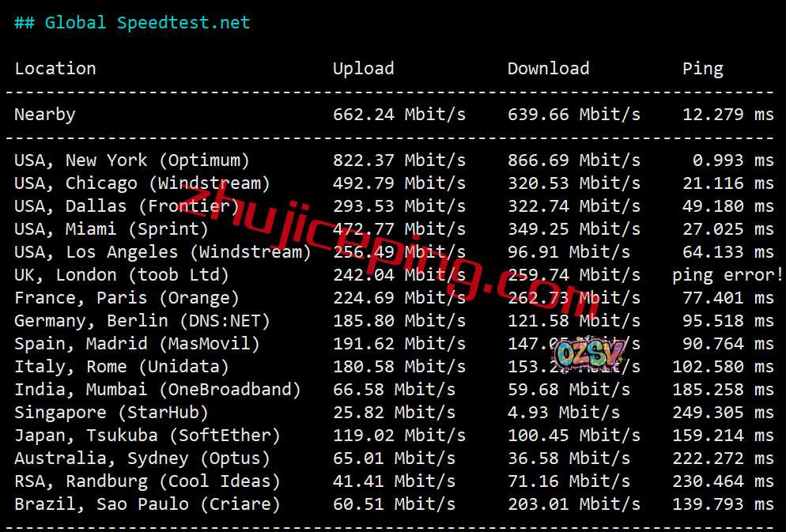Viewport: 786px width, 532px height.
Task: Click the ping error! text
Action: click(x=727, y=275)
